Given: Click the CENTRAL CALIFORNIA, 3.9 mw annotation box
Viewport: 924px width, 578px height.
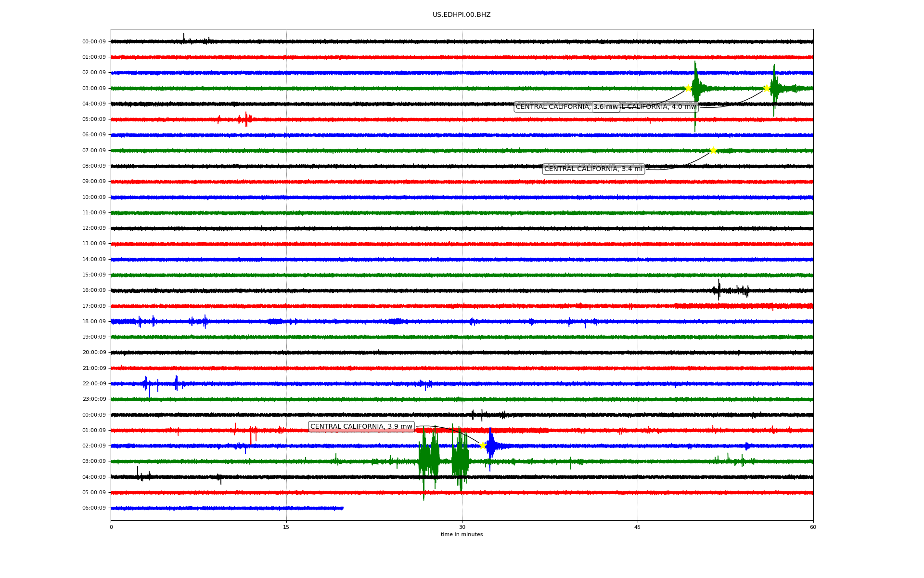Looking at the screenshot, I should click(361, 427).
